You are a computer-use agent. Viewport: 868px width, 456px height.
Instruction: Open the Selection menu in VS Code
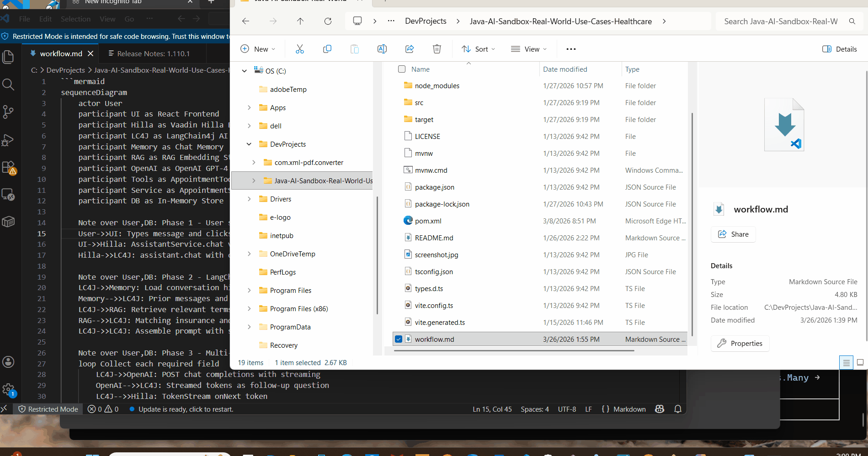point(76,19)
